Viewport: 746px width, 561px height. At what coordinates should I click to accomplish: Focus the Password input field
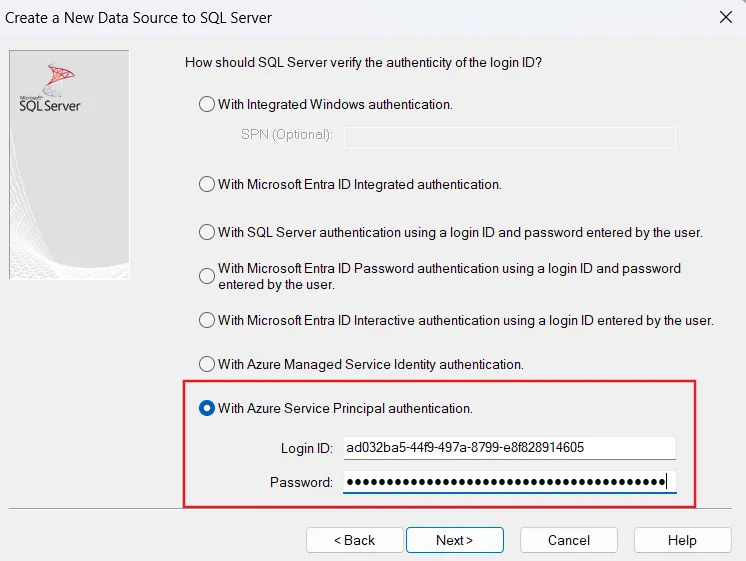510,482
